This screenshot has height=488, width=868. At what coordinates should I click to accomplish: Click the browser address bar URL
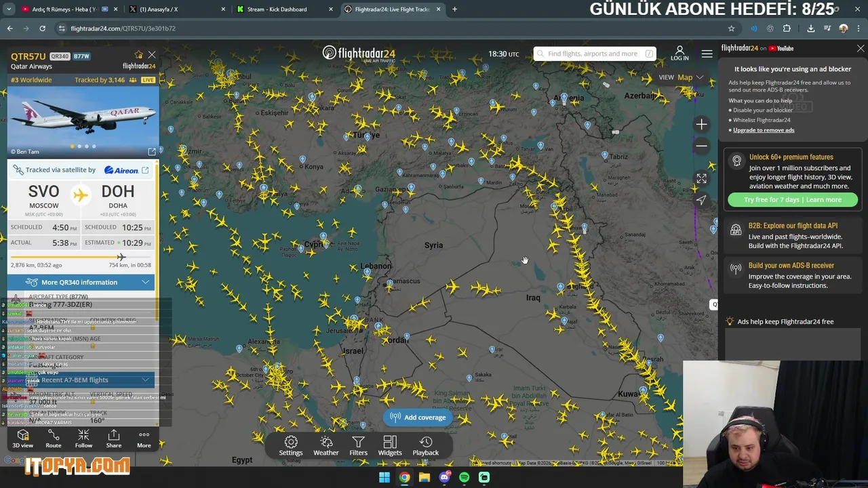[123, 28]
